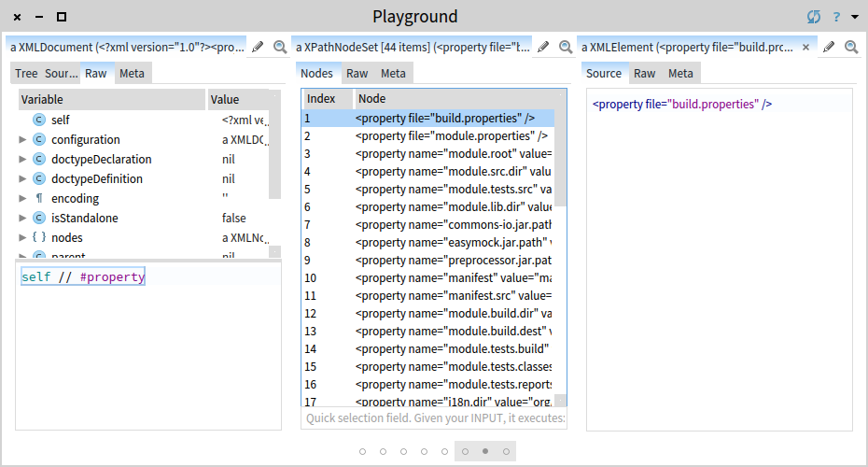Select the Nodes tab
This screenshot has height=467, width=868.
(x=316, y=73)
